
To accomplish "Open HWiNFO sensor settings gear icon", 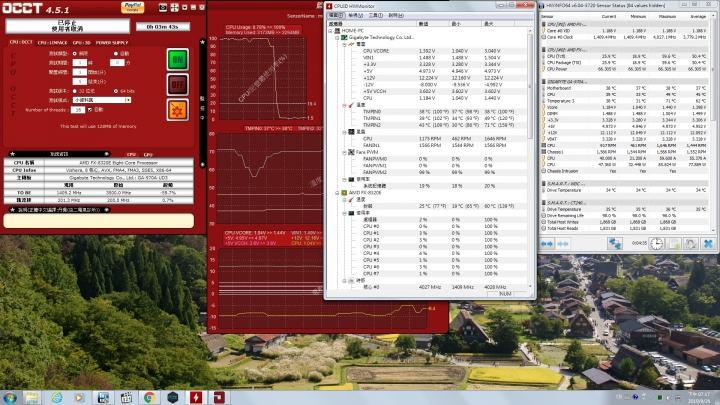I will click(691, 243).
